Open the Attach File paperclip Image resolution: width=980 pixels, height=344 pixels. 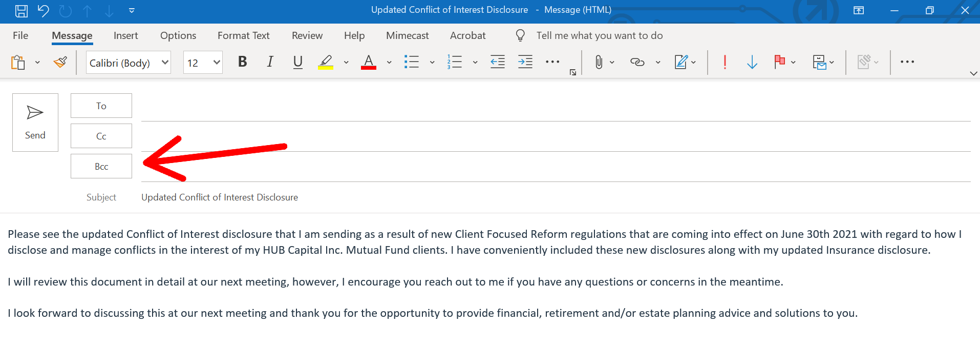[x=599, y=63]
